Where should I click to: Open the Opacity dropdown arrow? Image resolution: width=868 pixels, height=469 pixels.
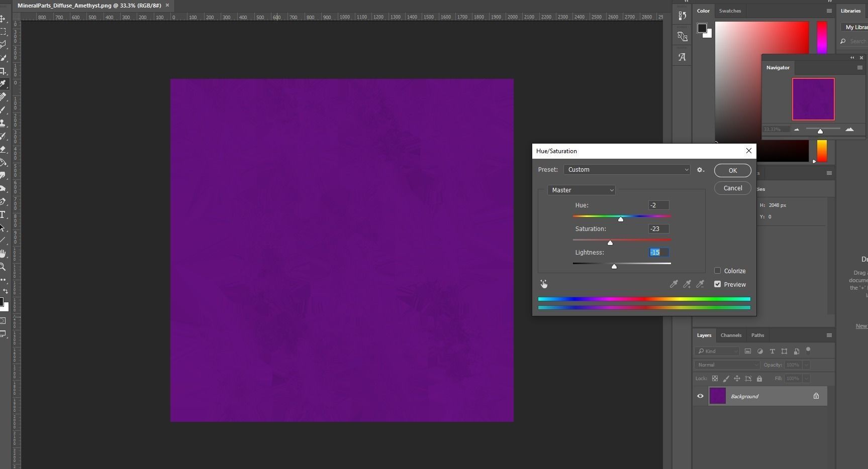pos(807,365)
